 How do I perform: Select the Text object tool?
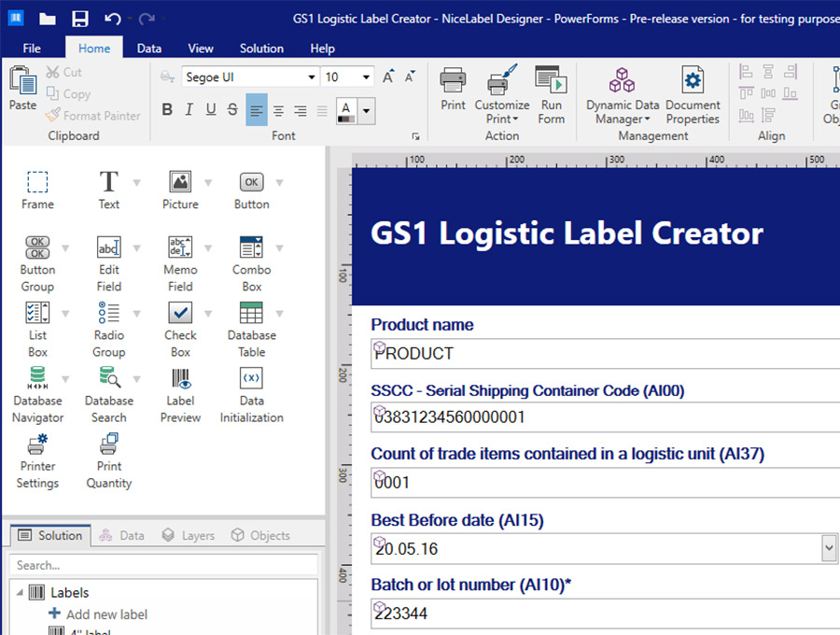109,190
